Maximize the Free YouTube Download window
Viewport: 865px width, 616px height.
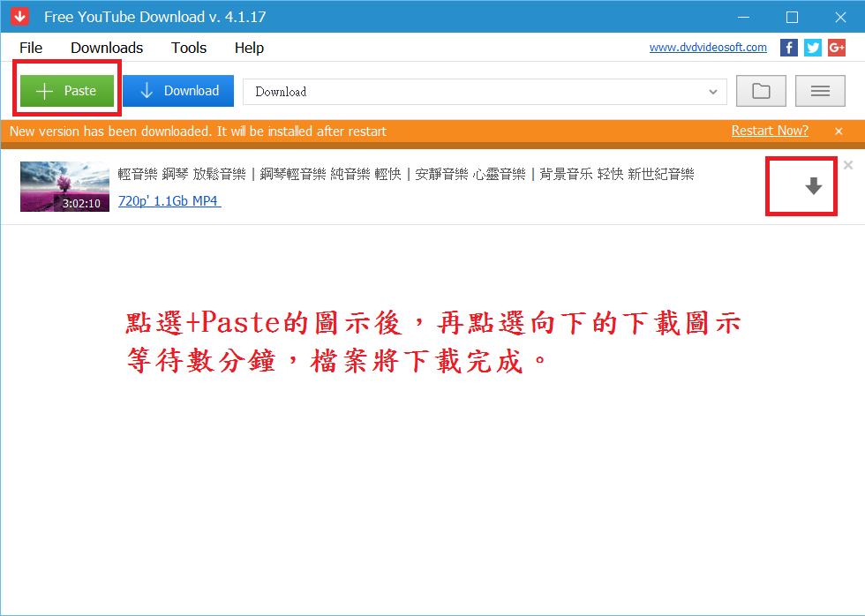793,17
